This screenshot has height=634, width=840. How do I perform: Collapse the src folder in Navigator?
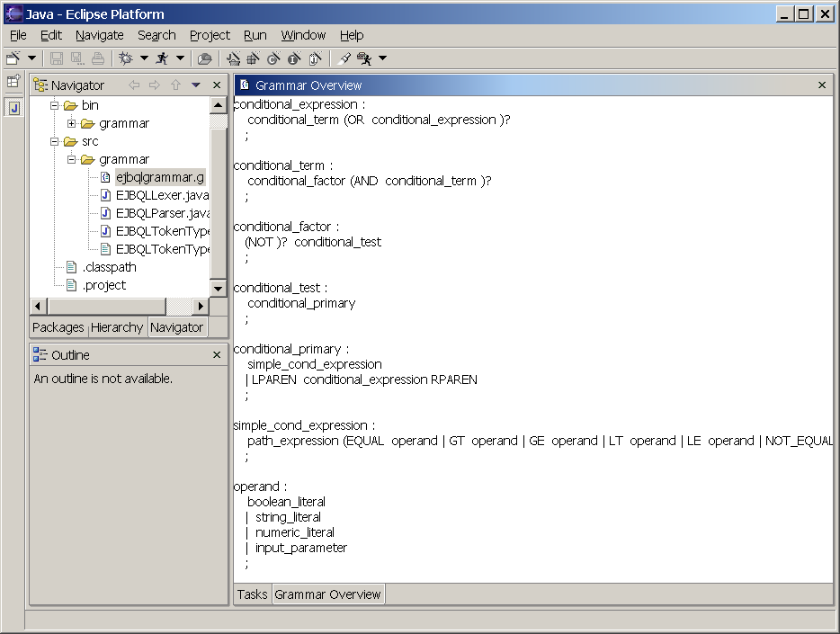[55, 141]
